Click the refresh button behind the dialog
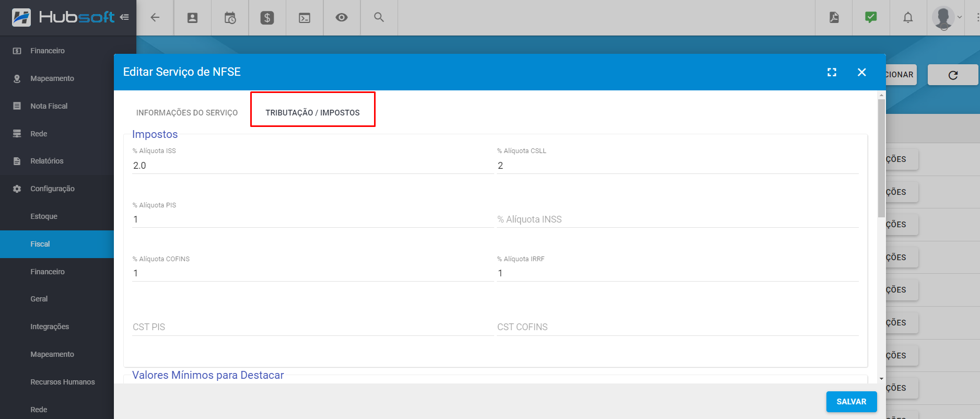This screenshot has height=419, width=980. tap(953, 75)
